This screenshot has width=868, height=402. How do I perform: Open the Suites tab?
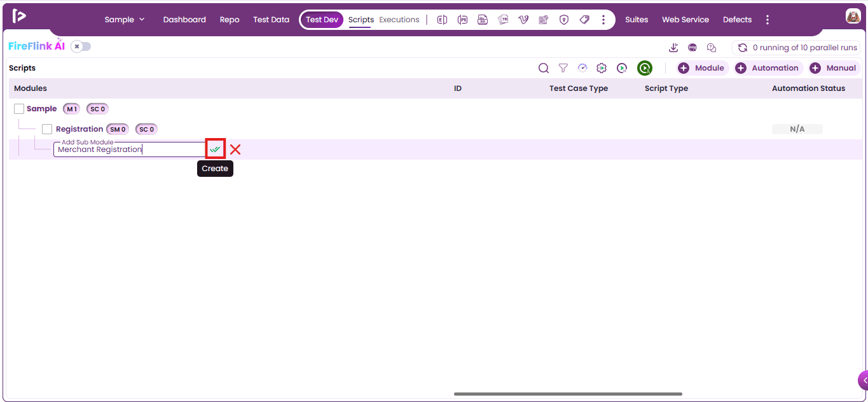point(637,20)
